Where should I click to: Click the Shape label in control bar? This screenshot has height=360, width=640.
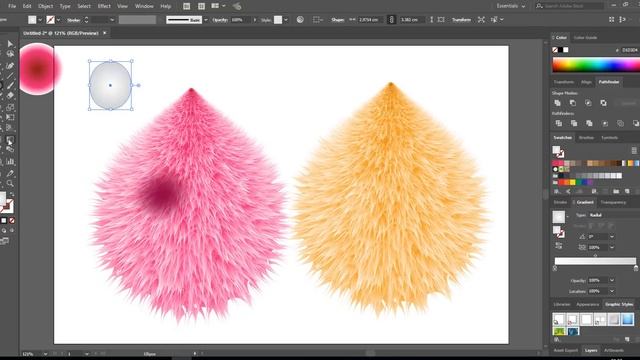[338, 20]
